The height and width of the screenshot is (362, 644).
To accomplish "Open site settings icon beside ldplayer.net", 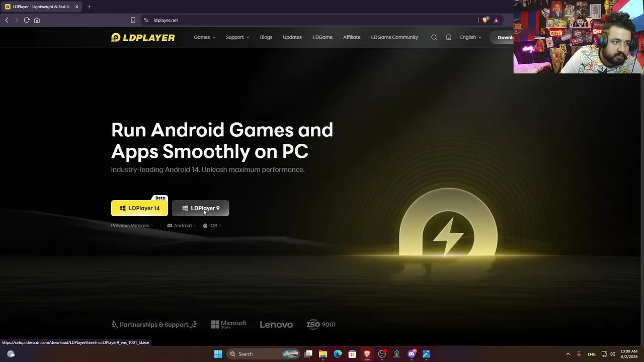I will [146, 20].
